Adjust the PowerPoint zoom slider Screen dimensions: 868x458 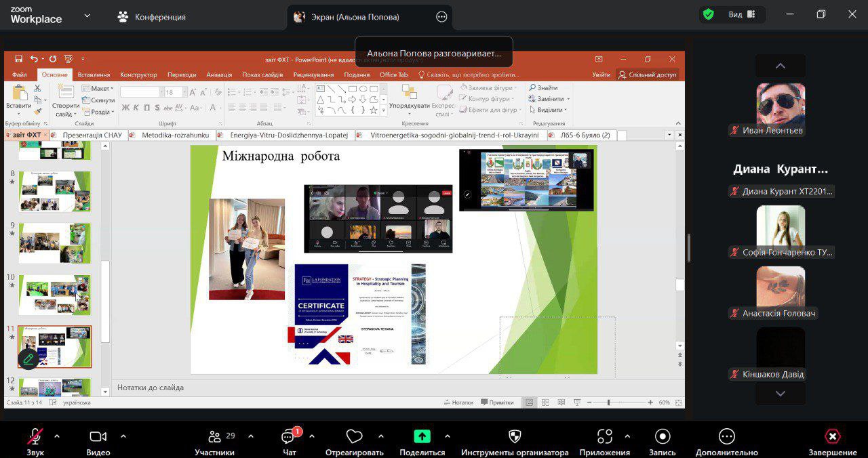coord(608,402)
